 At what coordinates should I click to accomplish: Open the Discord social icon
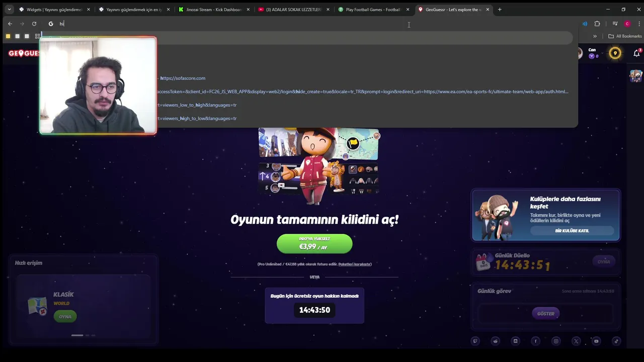(515, 341)
